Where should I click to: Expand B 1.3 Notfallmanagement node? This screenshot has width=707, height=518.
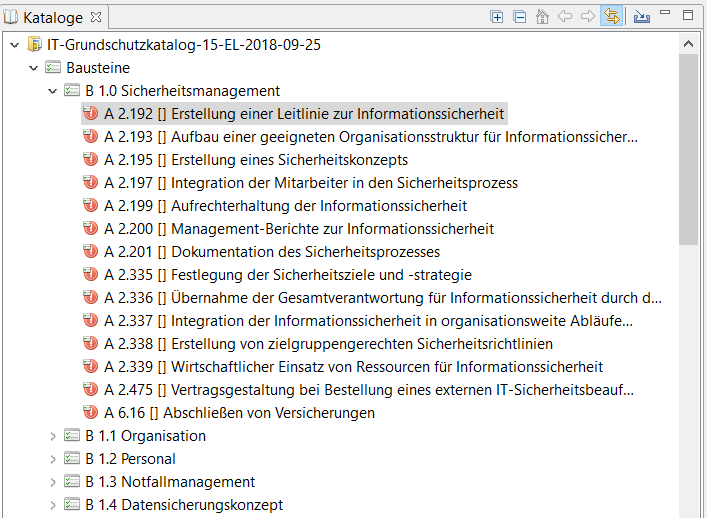coord(53,482)
